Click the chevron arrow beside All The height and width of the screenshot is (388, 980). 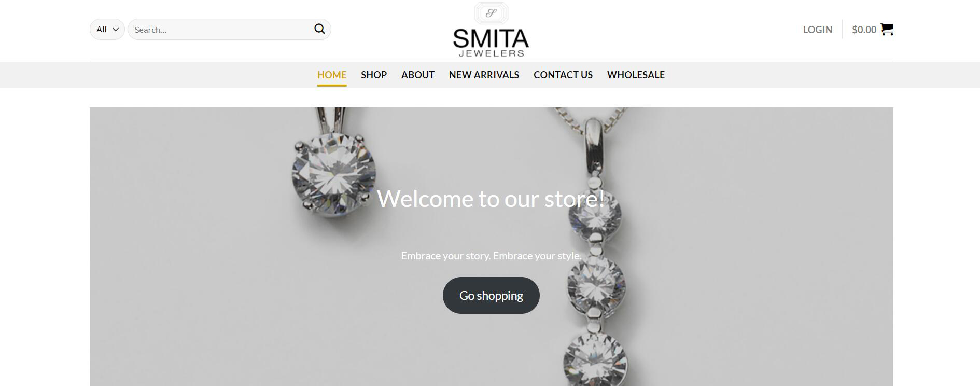tap(116, 30)
